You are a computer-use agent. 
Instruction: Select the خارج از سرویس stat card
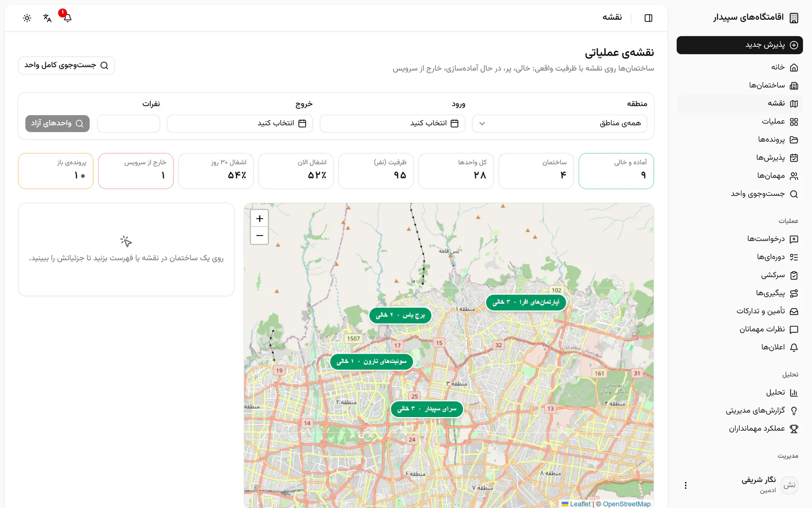(x=136, y=171)
